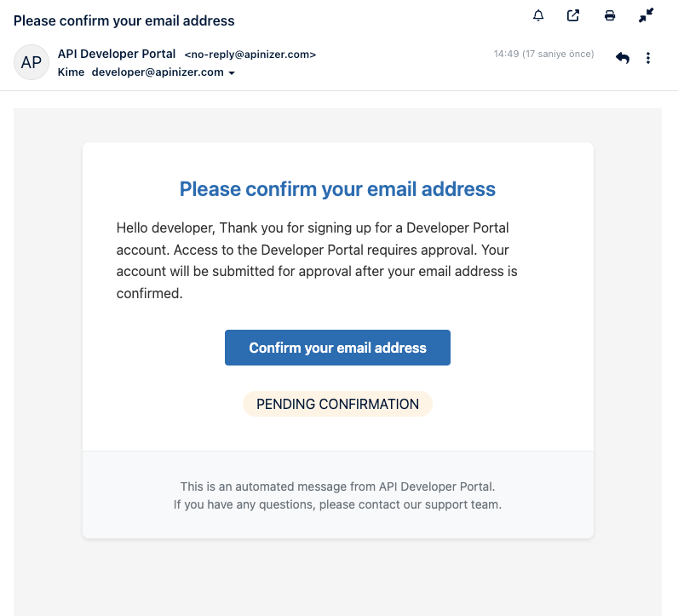Click the AP sender avatar
678x616 pixels.
tap(32, 62)
